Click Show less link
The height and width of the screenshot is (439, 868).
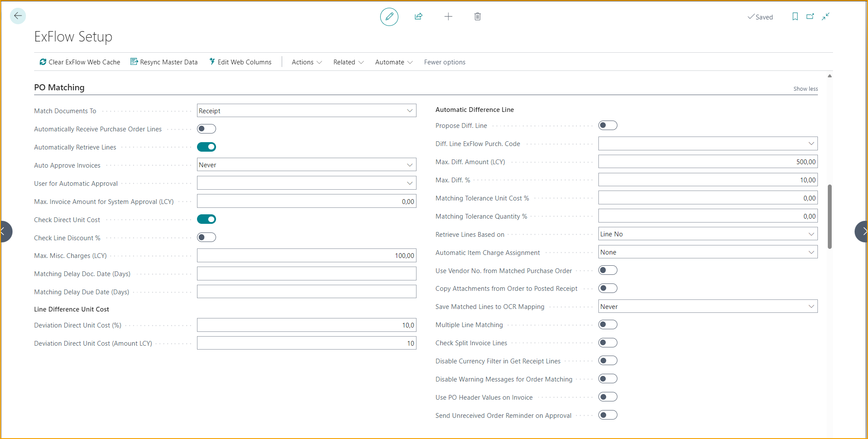[805, 89]
